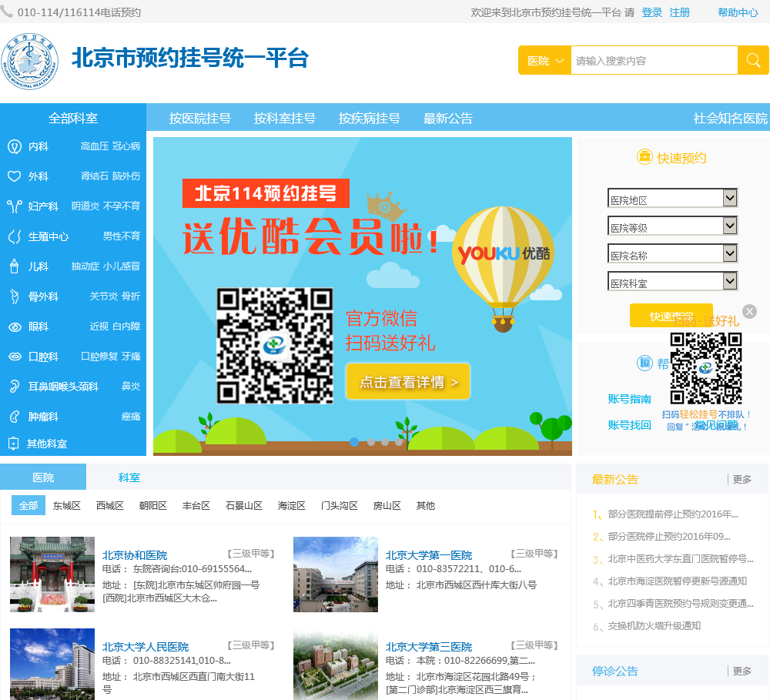Open announcement 北京市海淀医院暂停更新号源通知

coord(677,581)
